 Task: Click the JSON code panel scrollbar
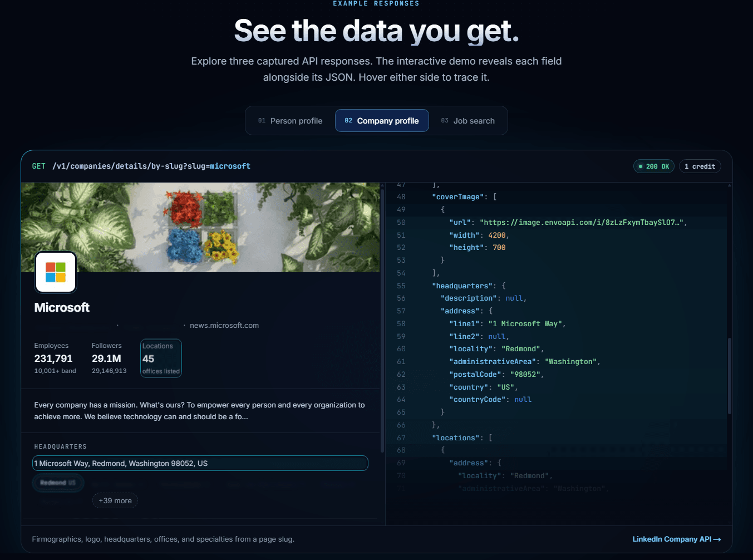[x=729, y=376]
